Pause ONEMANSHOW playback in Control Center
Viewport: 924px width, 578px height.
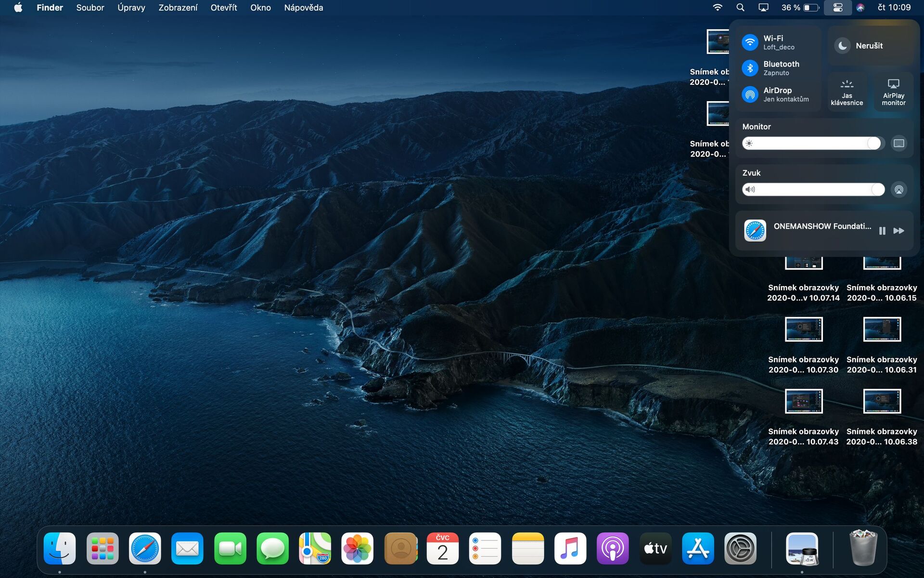tap(883, 231)
